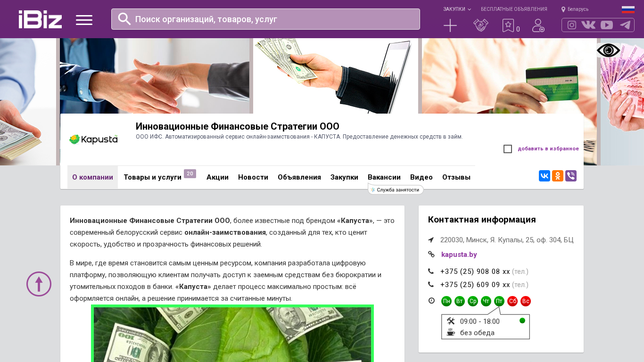
Task: Click the clock working hours icon
Action: tap(431, 301)
